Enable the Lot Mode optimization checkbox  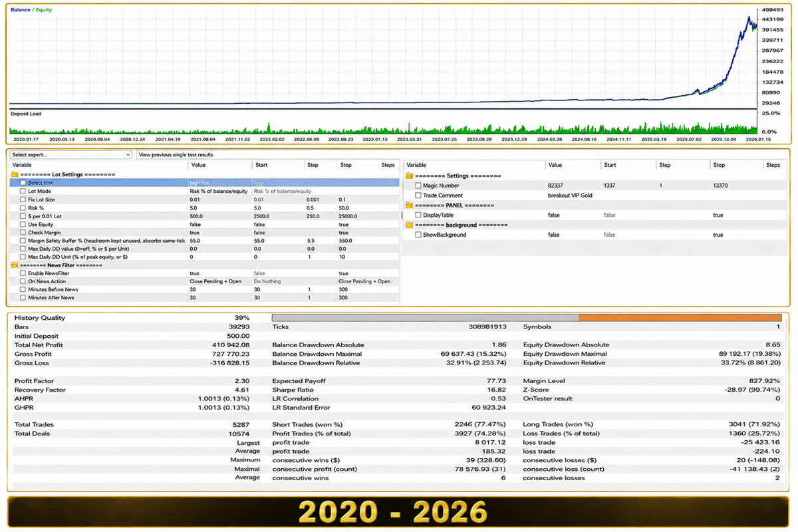coord(23,191)
